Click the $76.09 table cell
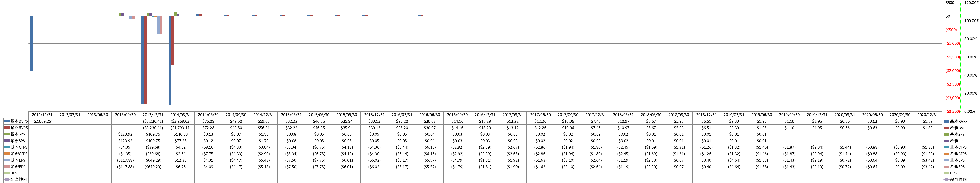This screenshot has width=980, height=183. 208,121
